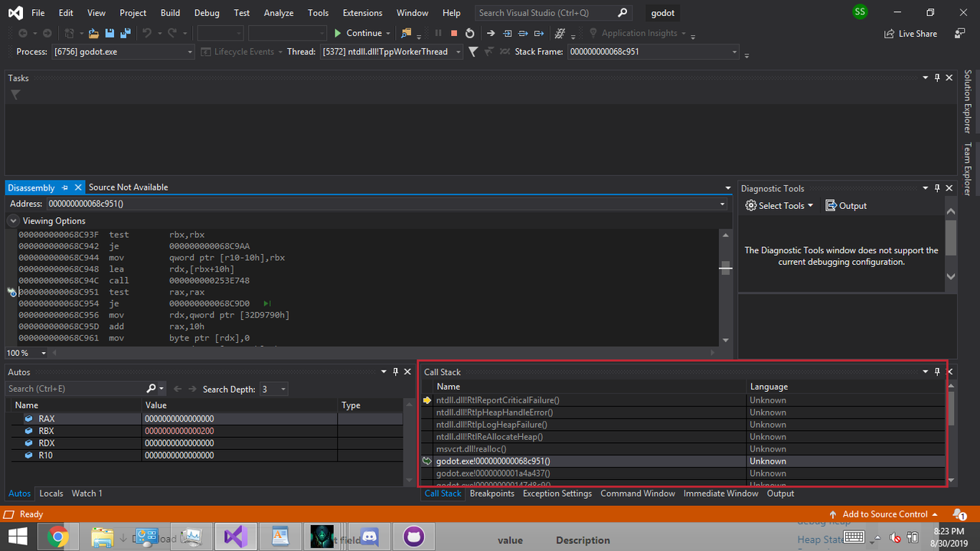Click the Step Into icon
Screen dimensions: 980x551
point(507,34)
